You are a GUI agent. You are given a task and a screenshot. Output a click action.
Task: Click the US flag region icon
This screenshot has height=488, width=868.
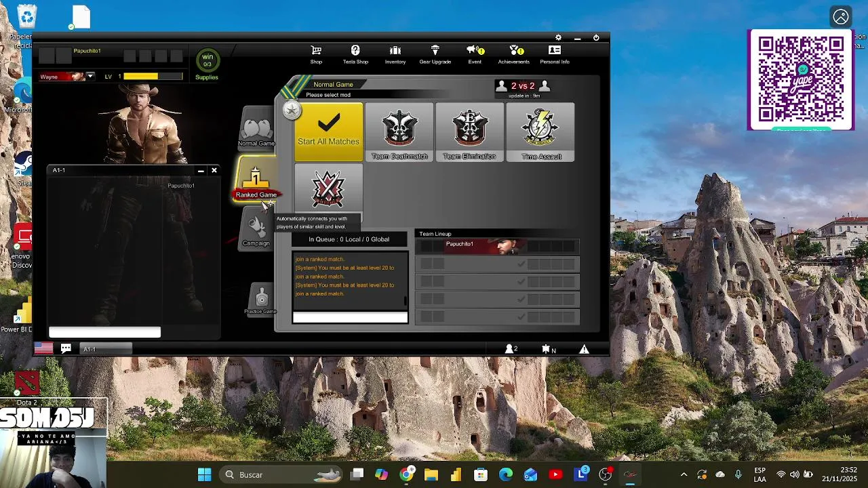pyautogui.click(x=43, y=348)
